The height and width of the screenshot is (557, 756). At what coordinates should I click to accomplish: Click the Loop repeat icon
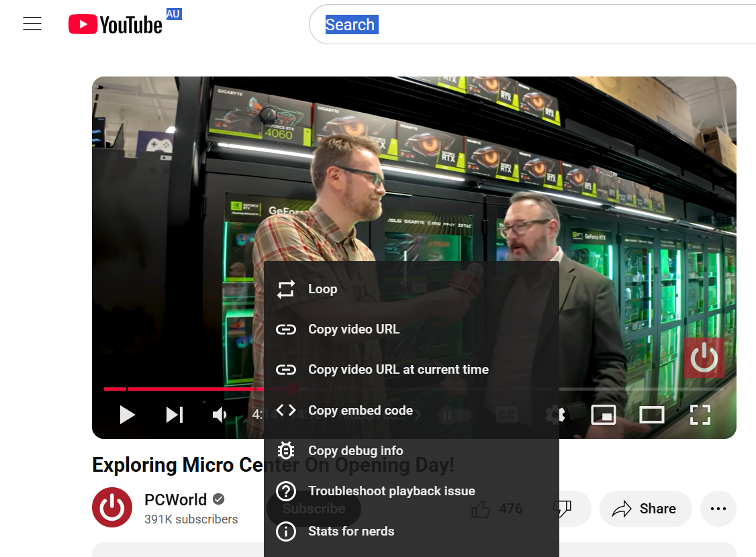pyautogui.click(x=286, y=289)
